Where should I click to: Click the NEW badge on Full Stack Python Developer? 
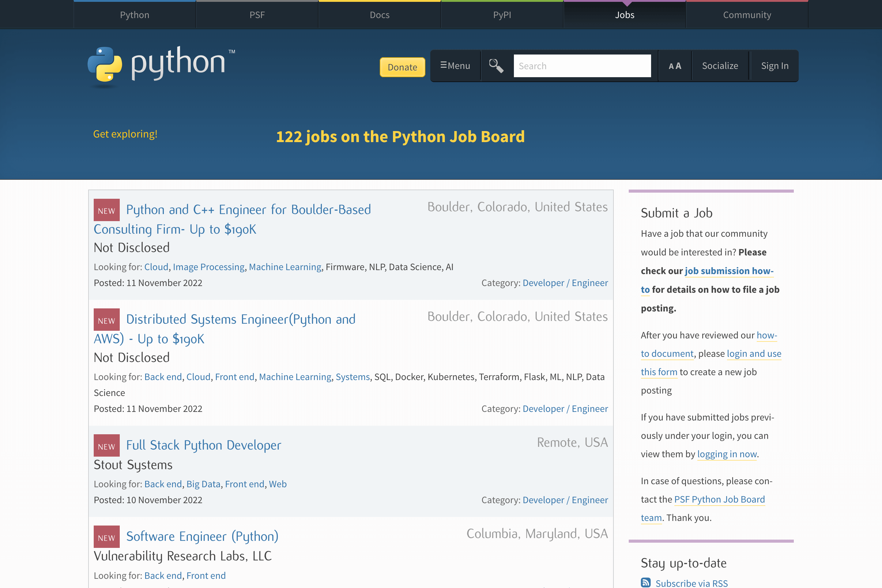(107, 445)
